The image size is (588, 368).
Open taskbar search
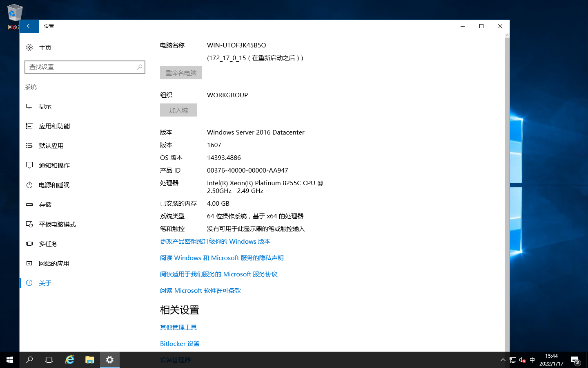pos(29,360)
